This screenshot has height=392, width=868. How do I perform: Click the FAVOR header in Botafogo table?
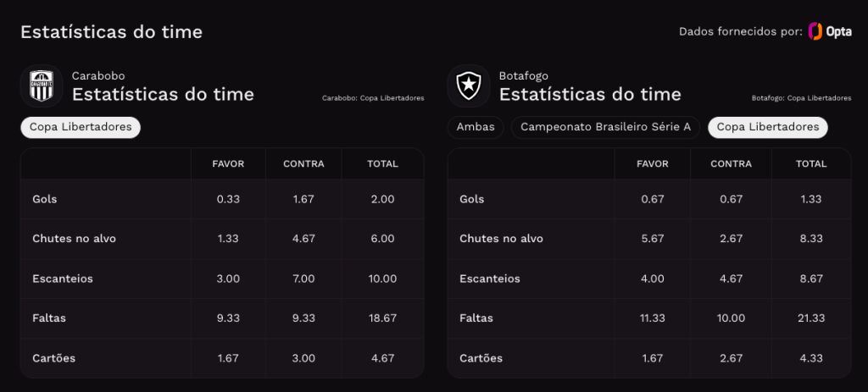tap(653, 163)
